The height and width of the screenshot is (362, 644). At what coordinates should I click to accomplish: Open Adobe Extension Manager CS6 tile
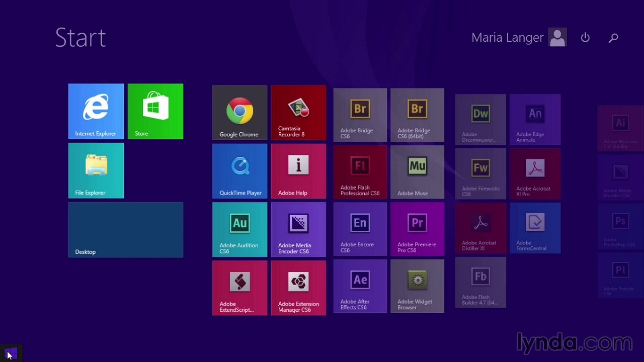(298, 288)
